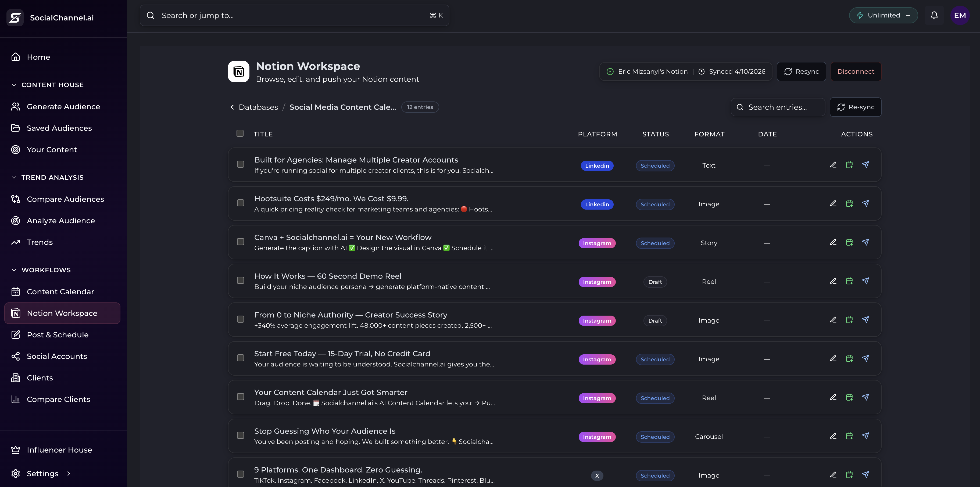Check the 'From 0 to Niche Authority' checkbox
The width and height of the screenshot is (980, 487).
point(241,319)
